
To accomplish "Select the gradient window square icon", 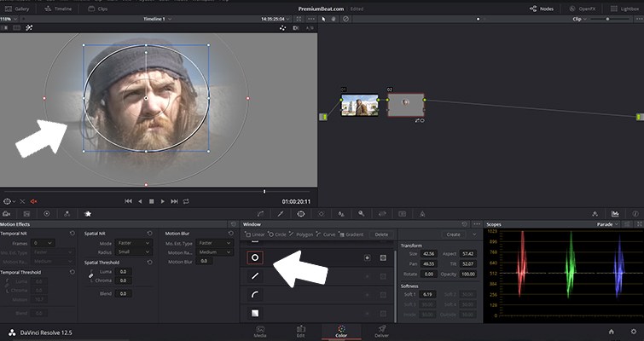I will coord(254,313).
